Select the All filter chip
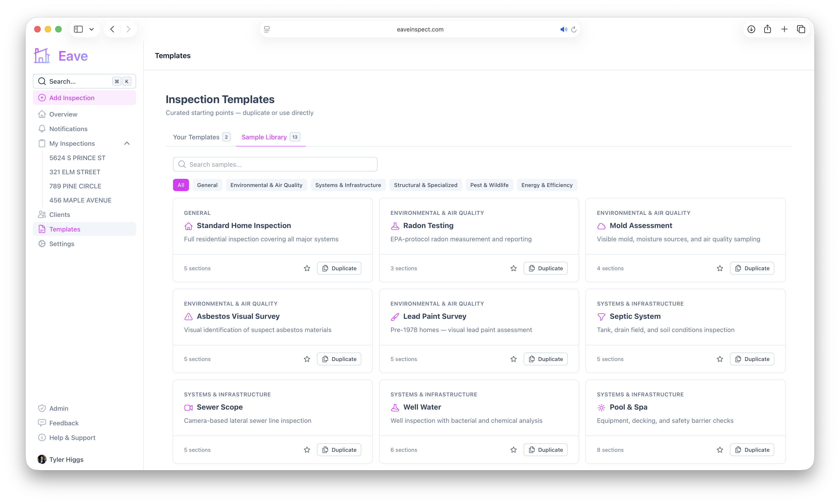This screenshot has width=840, height=504. click(181, 185)
